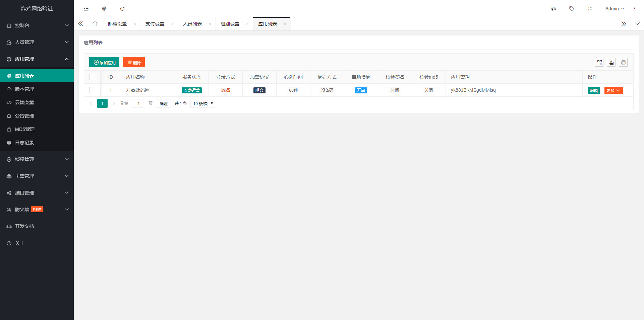Open the language/globe icon in top toolbar
This screenshot has width=644, height=320.
[x=104, y=8]
